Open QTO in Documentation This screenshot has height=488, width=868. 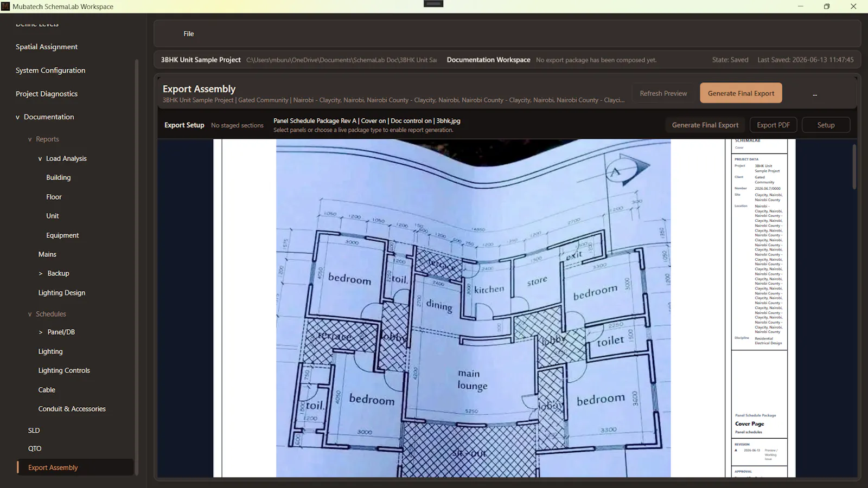tap(35, 448)
